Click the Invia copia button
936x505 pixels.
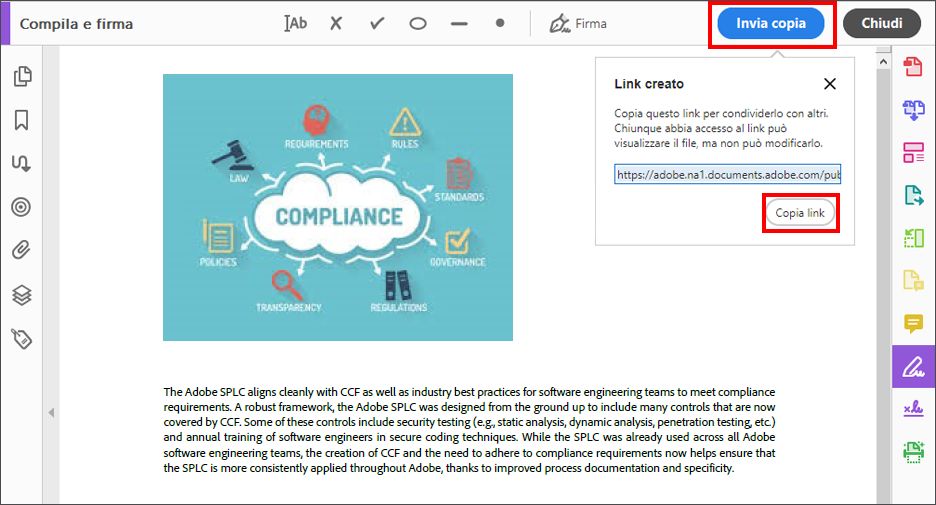click(x=771, y=23)
